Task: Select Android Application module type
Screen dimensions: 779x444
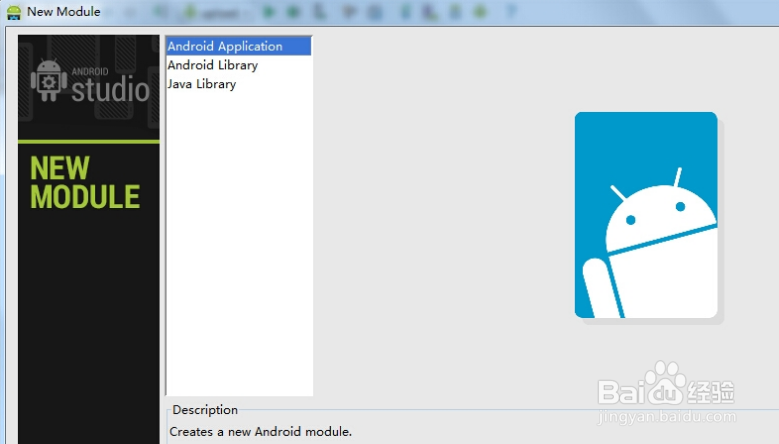Action: [238, 46]
